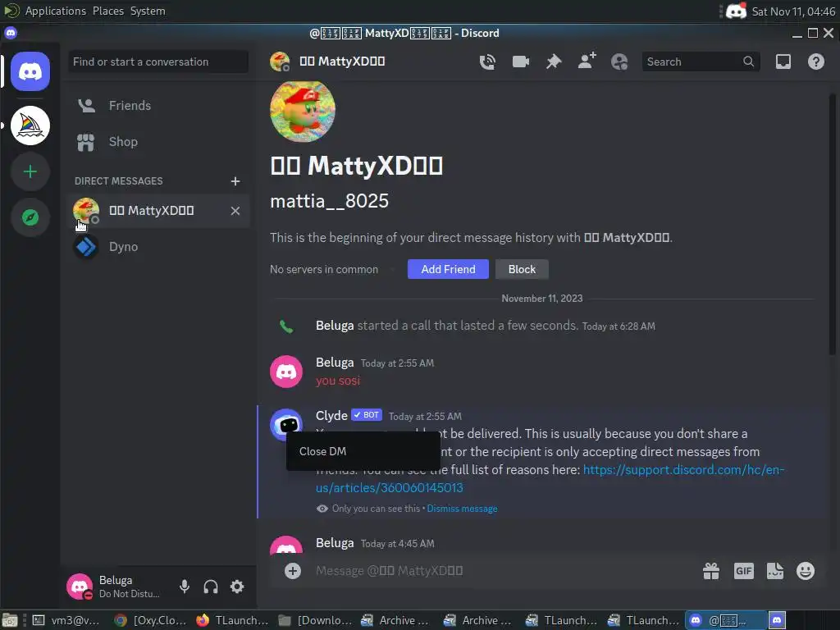840x630 pixels.
Task: Click the Clyde username in message
Action: pos(331,415)
